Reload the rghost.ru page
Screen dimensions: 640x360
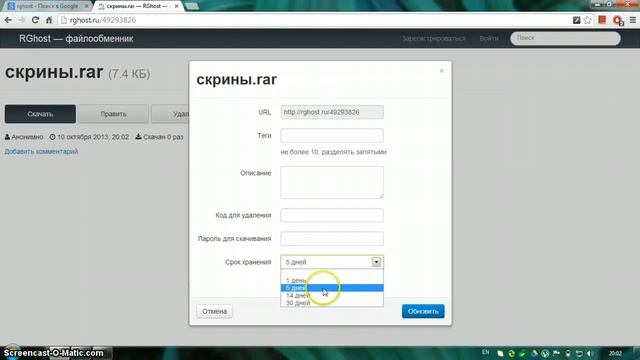pyautogui.click(x=36, y=20)
